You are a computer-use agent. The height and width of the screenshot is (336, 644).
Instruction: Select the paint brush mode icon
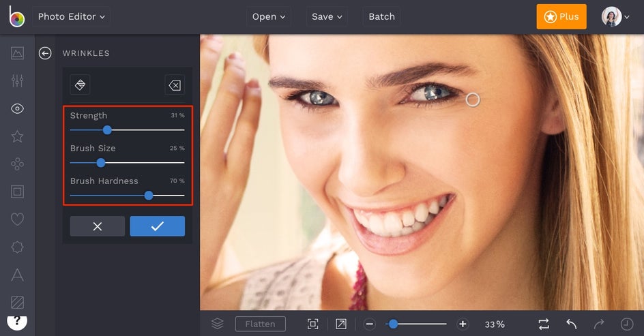[80, 85]
